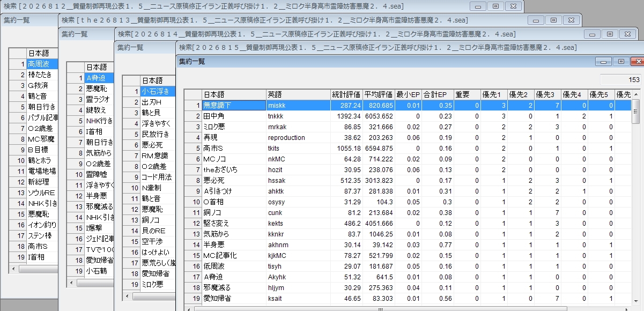Select G救済 in the 2026812 window
Screen dimensions: 644x311
[x=42, y=85]
